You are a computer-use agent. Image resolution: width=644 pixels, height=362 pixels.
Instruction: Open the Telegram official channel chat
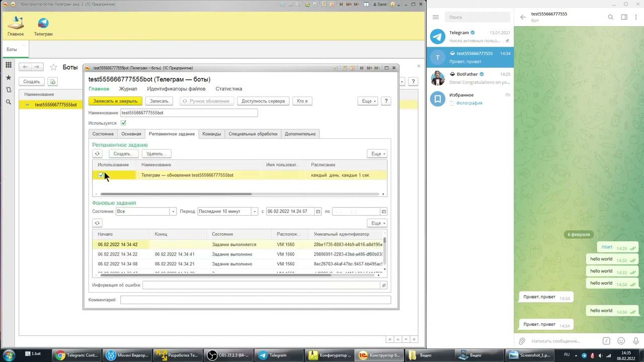pos(470,36)
